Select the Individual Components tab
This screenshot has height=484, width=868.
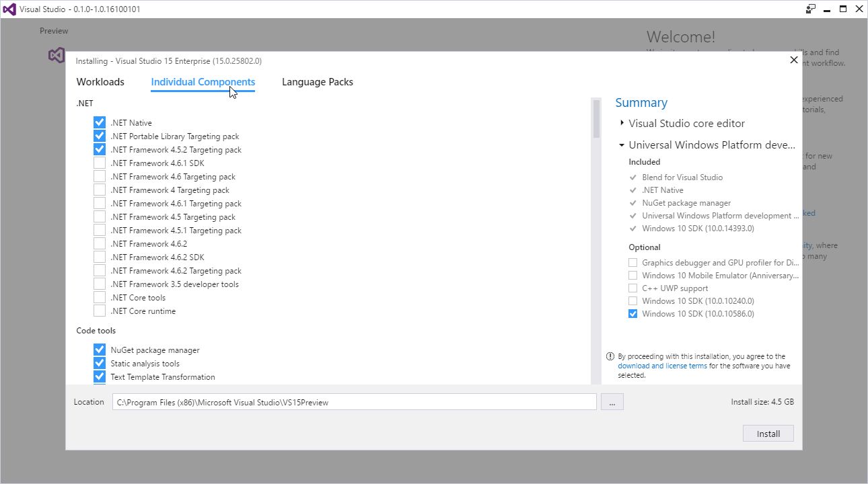point(203,82)
